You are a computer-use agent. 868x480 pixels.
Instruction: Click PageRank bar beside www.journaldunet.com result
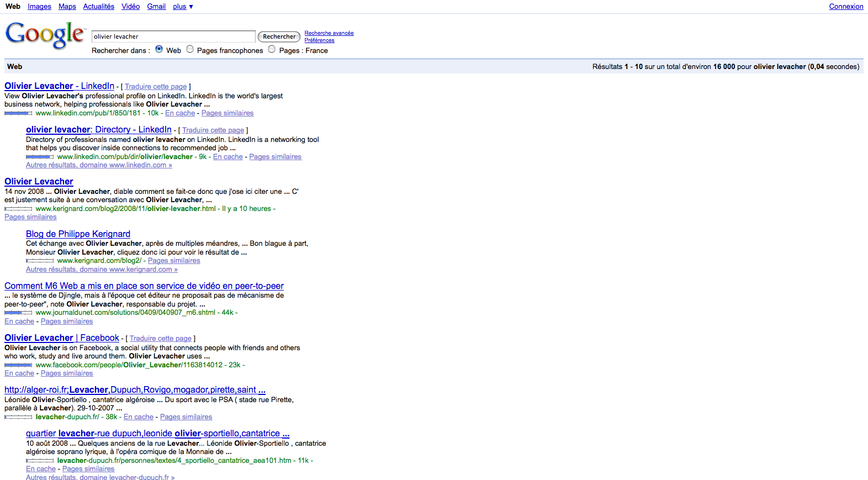point(18,313)
